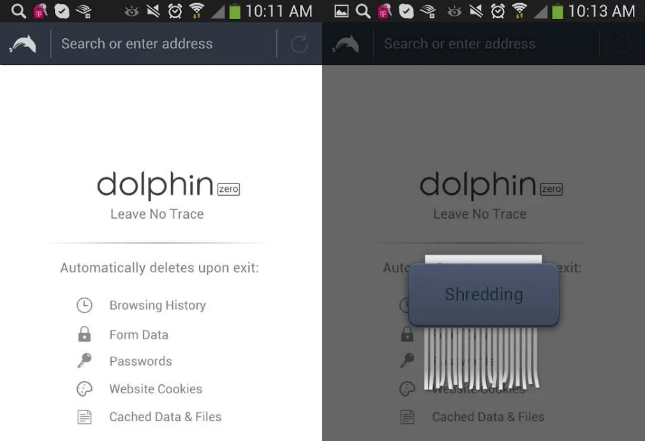
Task: Tap the 10:11 AM clock
Action: 279,11
